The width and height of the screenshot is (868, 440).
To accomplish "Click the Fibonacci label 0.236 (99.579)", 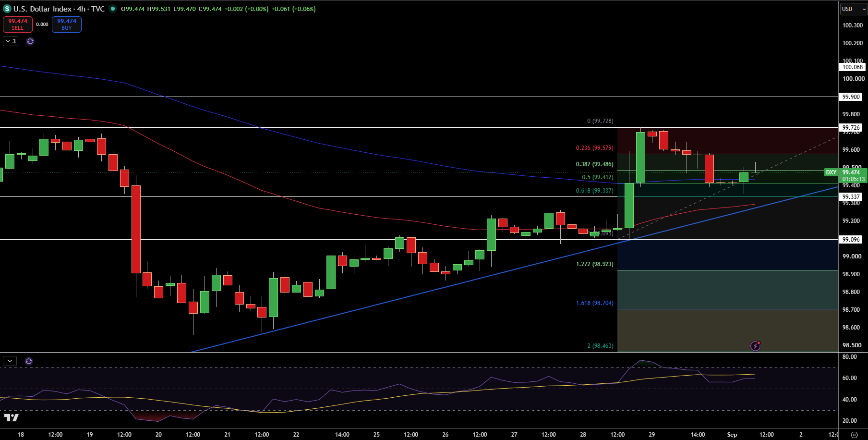I will pos(594,148).
